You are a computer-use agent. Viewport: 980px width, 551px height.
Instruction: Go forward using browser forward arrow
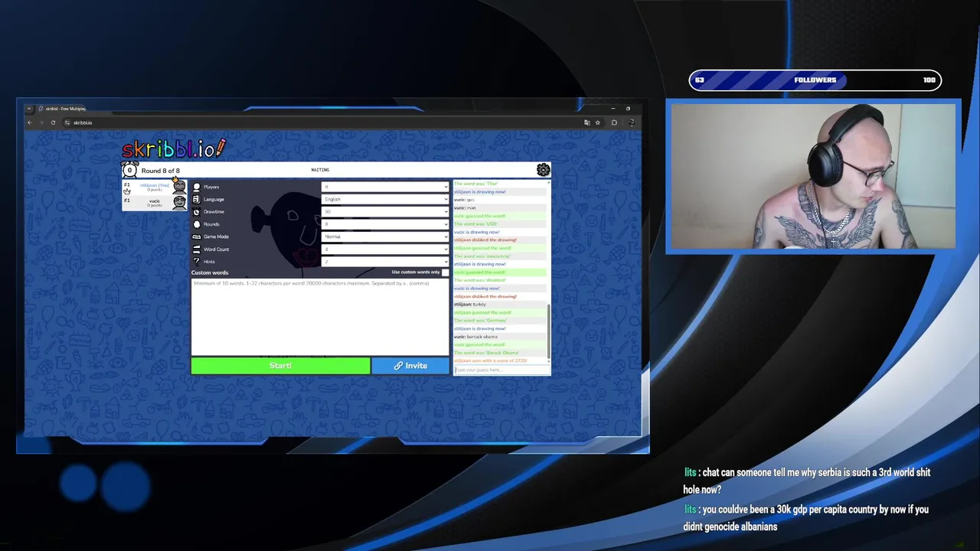coord(41,122)
